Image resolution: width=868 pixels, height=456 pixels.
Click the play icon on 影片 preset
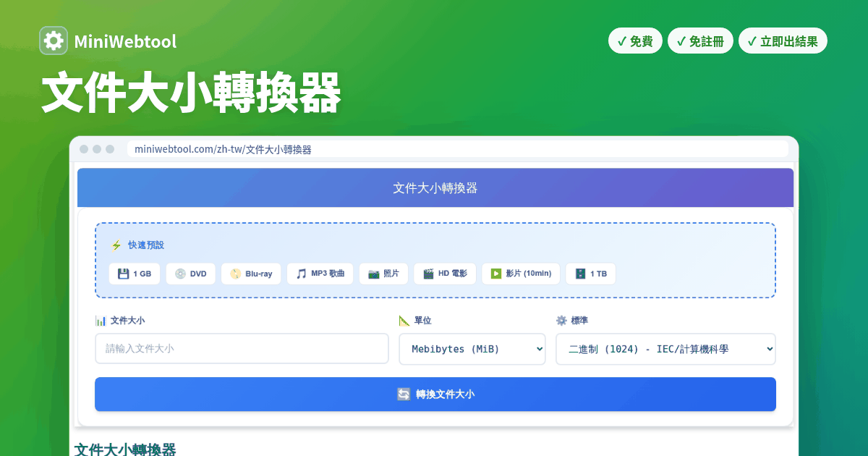click(x=496, y=274)
